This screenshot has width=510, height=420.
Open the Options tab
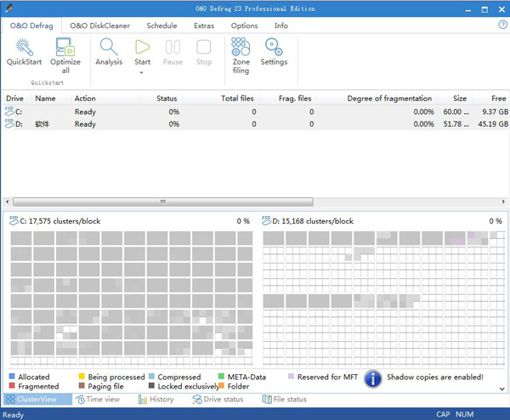click(x=244, y=26)
